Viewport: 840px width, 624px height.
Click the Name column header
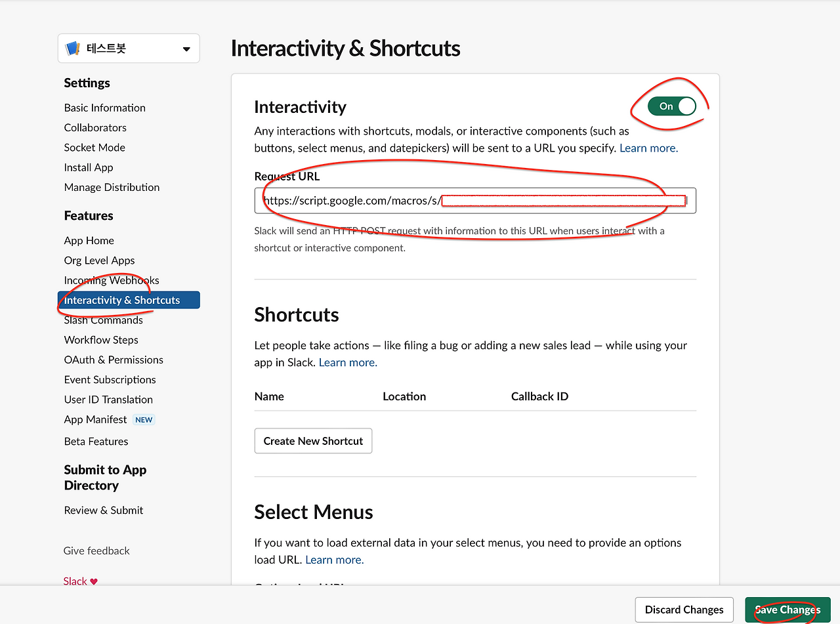[x=269, y=396]
